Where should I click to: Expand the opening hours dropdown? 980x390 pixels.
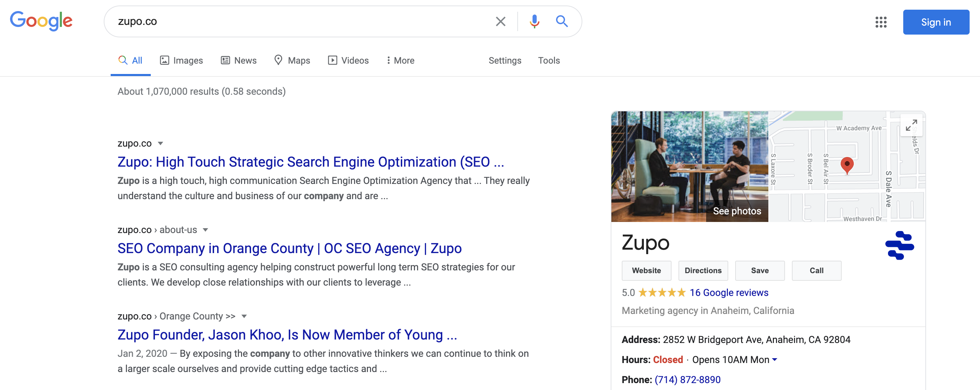click(775, 360)
